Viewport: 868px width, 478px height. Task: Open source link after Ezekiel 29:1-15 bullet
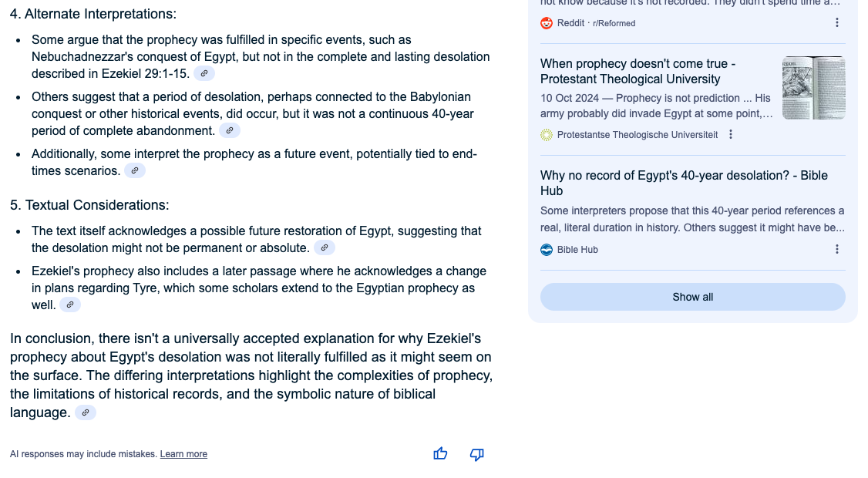click(204, 73)
